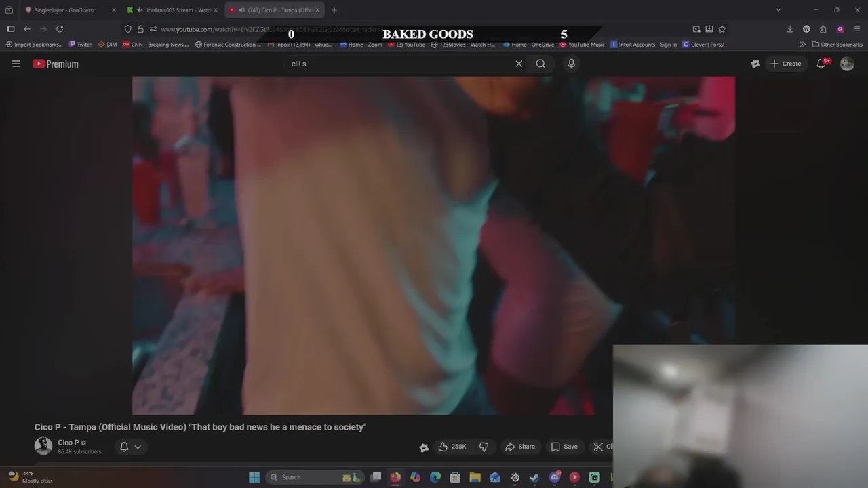This screenshot has height=488, width=868.
Task: Open the Other Bookmarks folder
Action: click(x=837, y=45)
